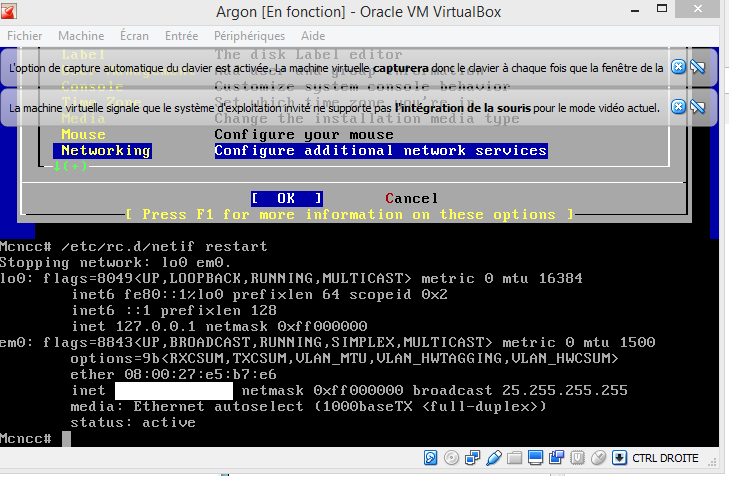Click the 'inet 127.0.0.1 netmask 0xff000000' line
Image resolution: width=729 pixels, height=477 pixels.
point(219,326)
